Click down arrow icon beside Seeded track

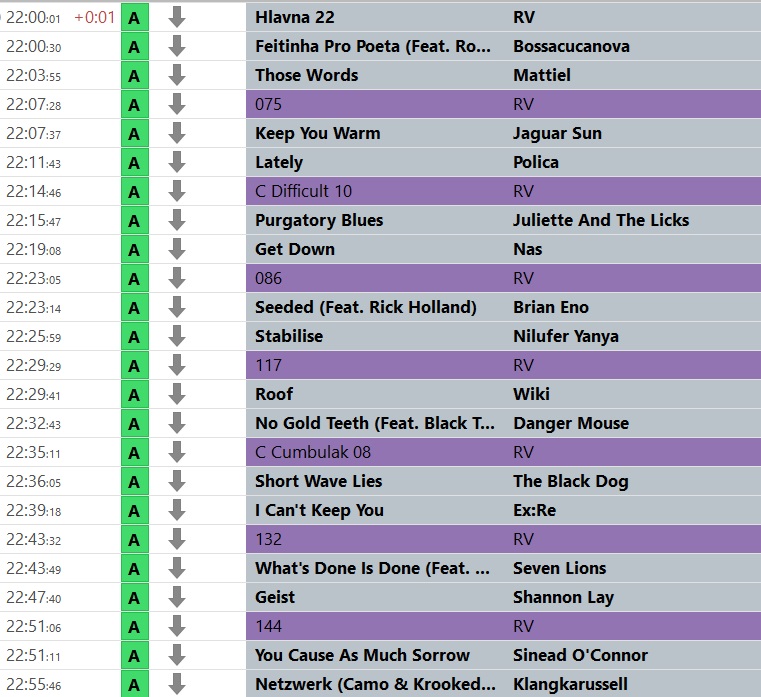point(177,308)
